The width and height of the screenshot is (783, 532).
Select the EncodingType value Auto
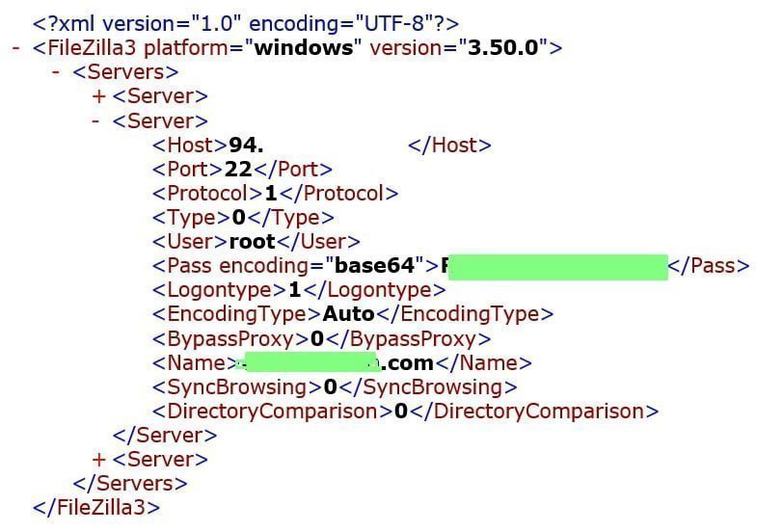tap(348, 314)
